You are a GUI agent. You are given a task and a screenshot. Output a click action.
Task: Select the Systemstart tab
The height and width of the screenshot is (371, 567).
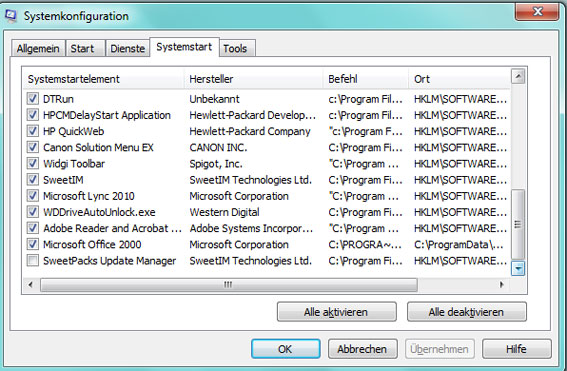[x=184, y=47]
